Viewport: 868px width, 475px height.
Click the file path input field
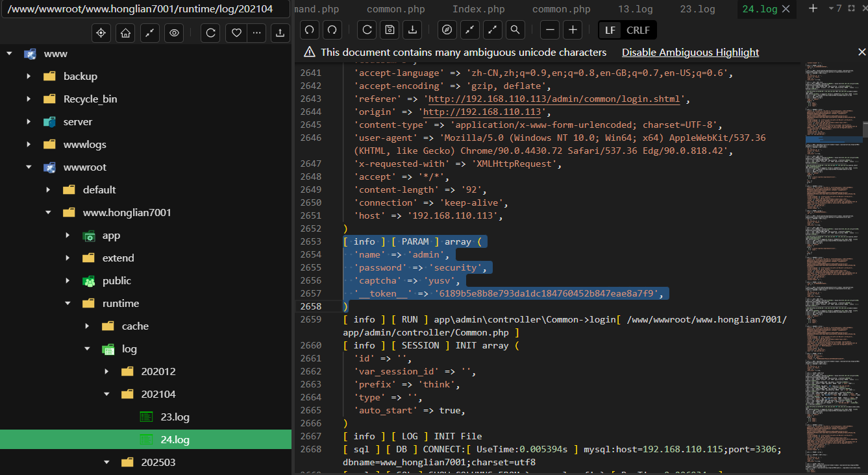(x=145, y=10)
